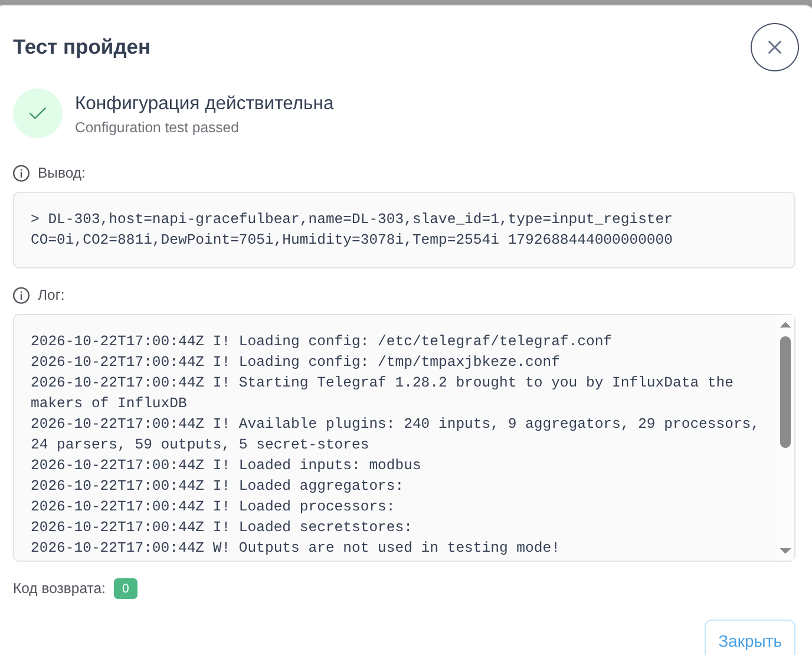
Task: Click the log scrollbar down arrow
Action: point(785,551)
